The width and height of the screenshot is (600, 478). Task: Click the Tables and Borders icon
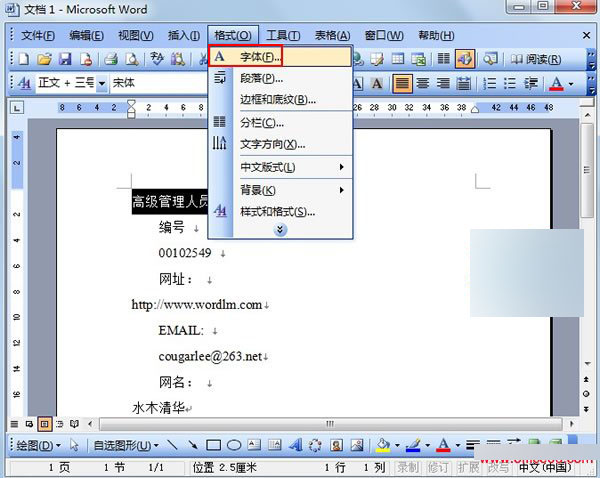377,59
